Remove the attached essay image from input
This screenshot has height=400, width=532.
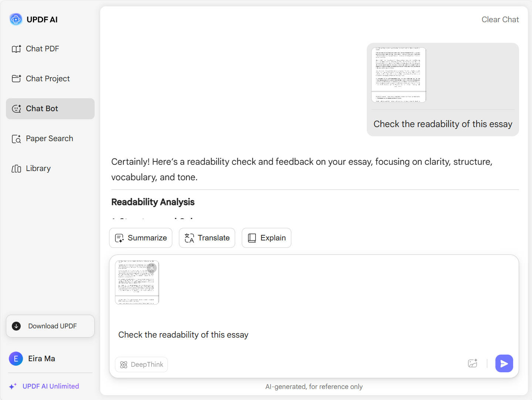(152, 268)
